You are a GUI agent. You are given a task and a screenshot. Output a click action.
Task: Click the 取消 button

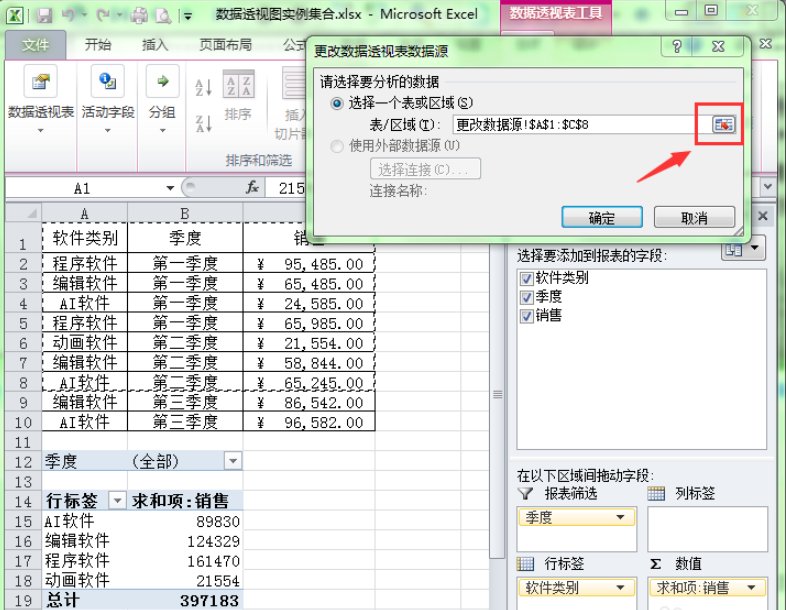click(694, 218)
